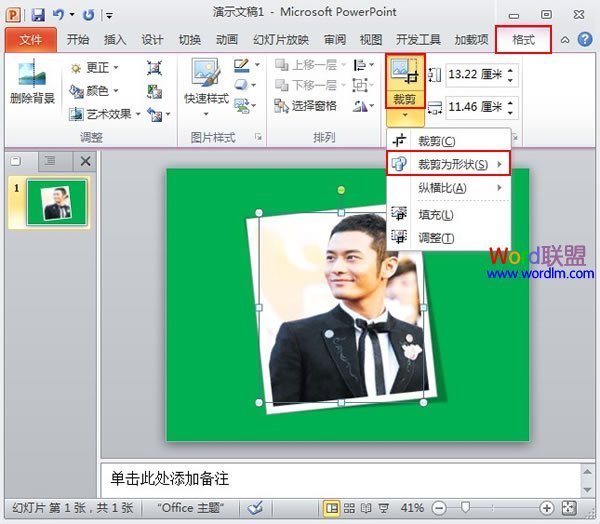The width and height of the screenshot is (600, 524).
Task: Start Slide Show view from status bar
Action: click(384, 508)
